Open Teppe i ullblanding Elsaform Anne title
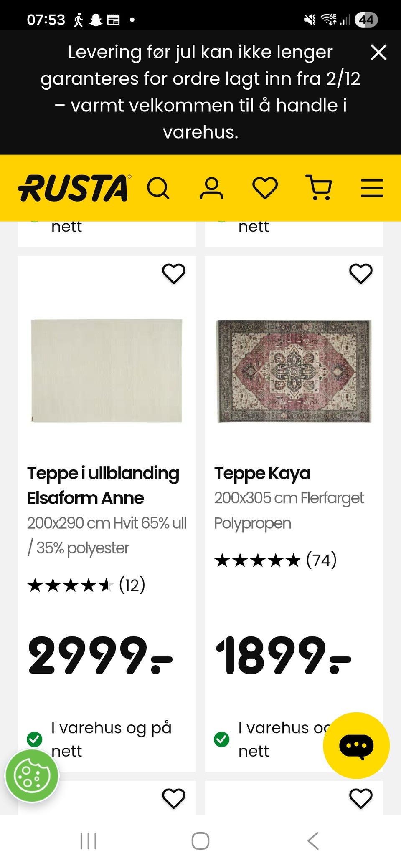The width and height of the screenshot is (401, 868). click(x=103, y=485)
